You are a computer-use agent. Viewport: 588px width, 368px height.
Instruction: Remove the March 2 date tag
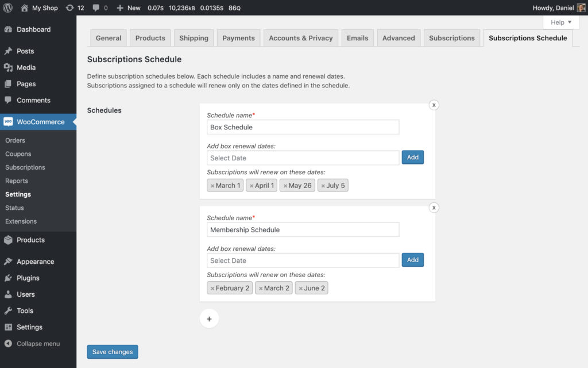click(261, 289)
